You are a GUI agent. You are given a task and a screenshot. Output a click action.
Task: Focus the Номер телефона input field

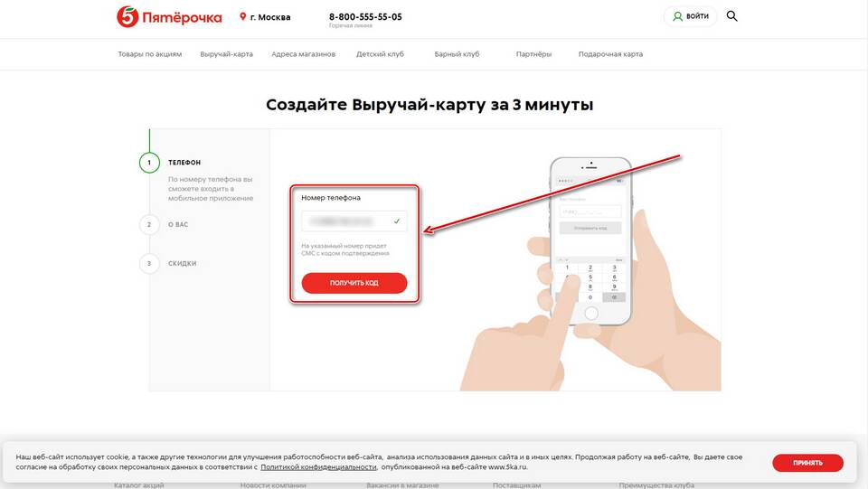354,221
